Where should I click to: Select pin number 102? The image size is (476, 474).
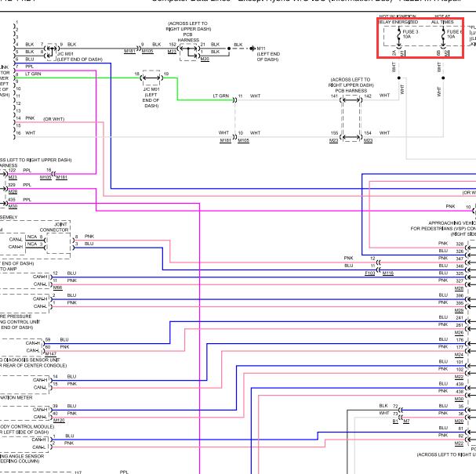[x=460, y=369]
